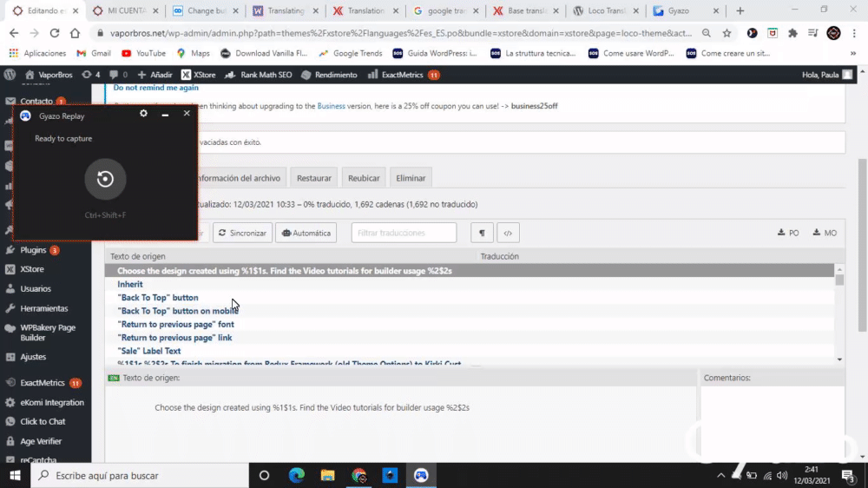Click Añadir in admin bar

point(155,75)
